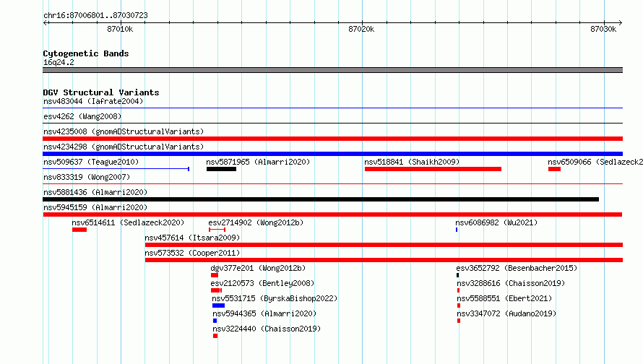Click the nsv6509066 Sedlazeck red feature
Image resolution: width=643 pixels, height=364 pixels.
554,169
